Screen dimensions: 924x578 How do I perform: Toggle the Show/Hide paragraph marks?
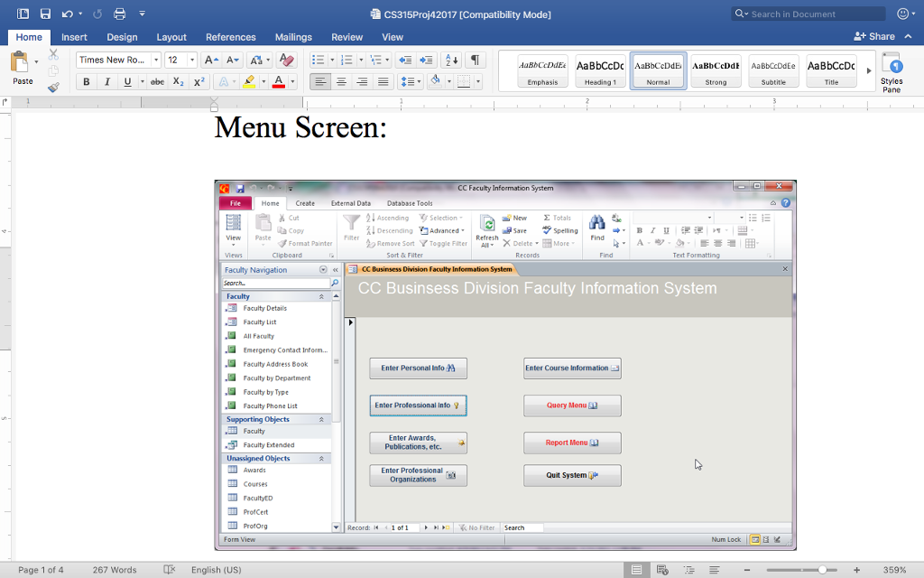[476, 61]
